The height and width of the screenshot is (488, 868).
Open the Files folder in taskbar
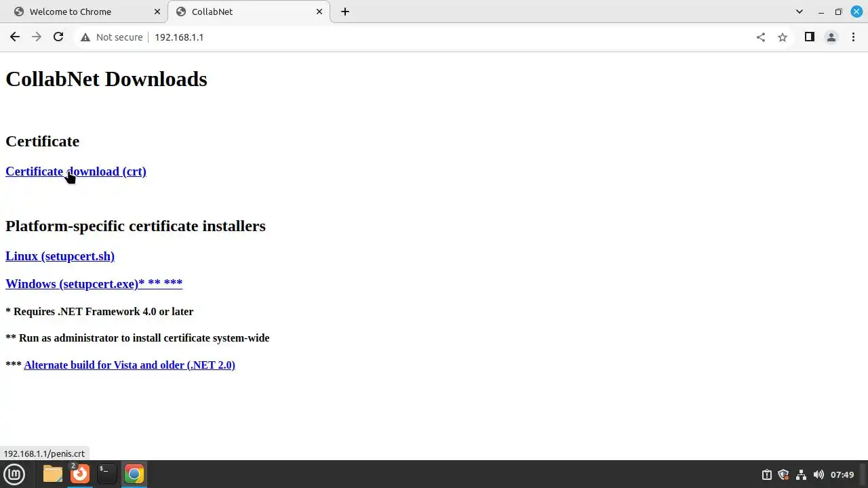(x=53, y=474)
